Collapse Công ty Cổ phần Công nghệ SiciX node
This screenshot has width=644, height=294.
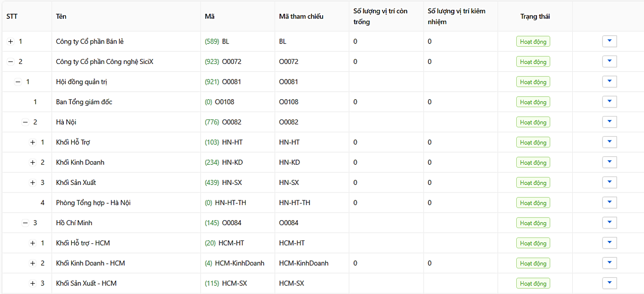point(10,62)
